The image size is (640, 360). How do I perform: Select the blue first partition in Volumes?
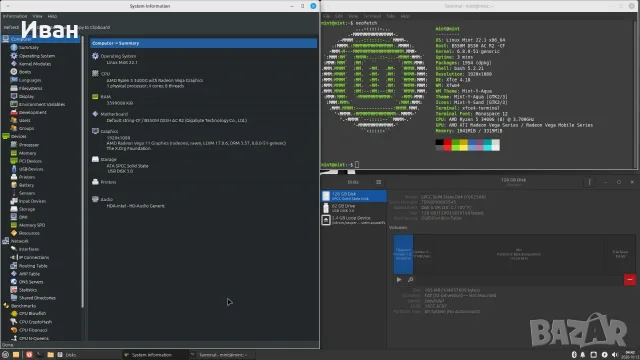[x=403, y=254]
